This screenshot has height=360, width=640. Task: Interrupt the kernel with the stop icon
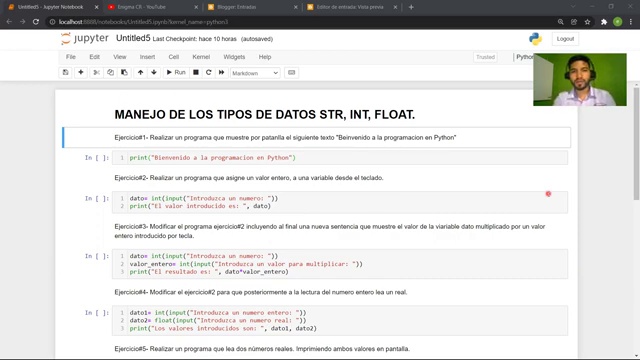[x=196, y=73]
